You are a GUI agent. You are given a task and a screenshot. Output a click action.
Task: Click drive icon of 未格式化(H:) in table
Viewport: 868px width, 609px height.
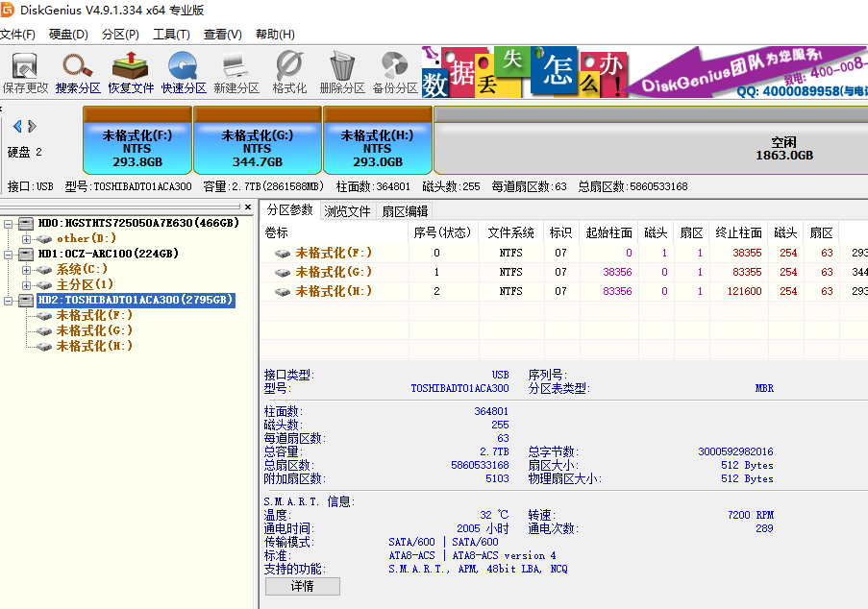(x=283, y=291)
